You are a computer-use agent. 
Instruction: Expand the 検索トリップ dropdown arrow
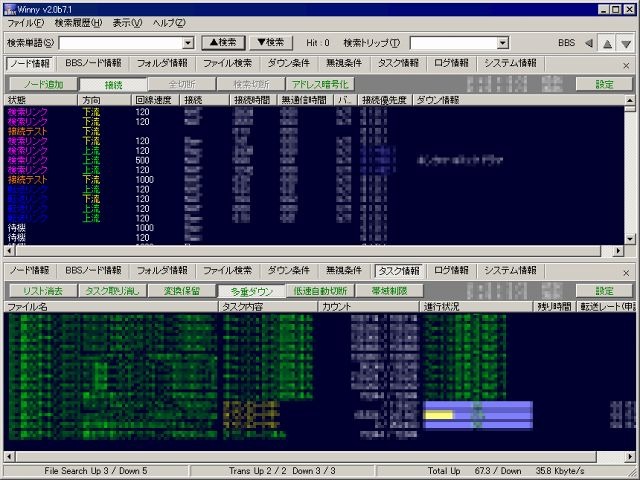(x=503, y=43)
